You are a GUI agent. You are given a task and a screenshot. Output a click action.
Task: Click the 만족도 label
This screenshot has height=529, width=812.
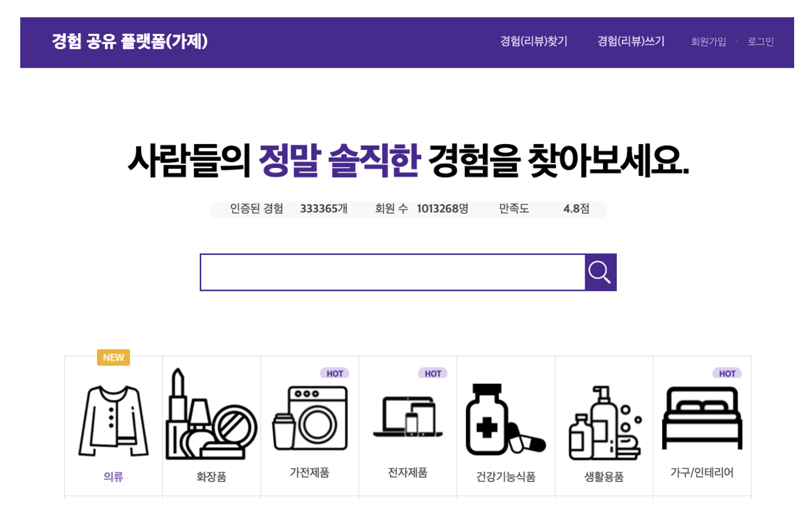[x=514, y=209]
